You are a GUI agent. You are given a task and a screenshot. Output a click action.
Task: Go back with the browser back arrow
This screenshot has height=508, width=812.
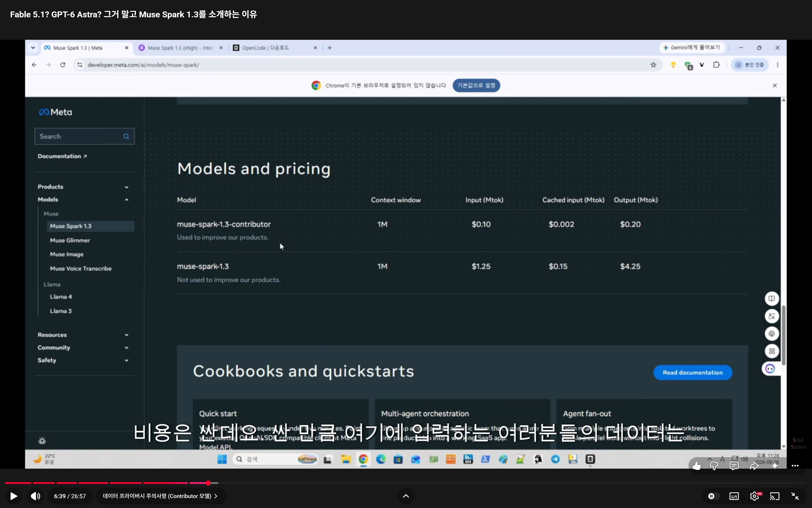(x=34, y=65)
